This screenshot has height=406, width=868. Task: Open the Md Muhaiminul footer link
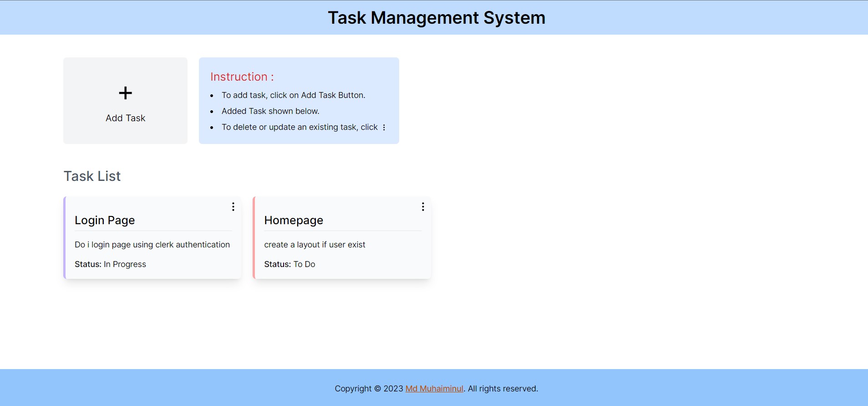(x=434, y=389)
